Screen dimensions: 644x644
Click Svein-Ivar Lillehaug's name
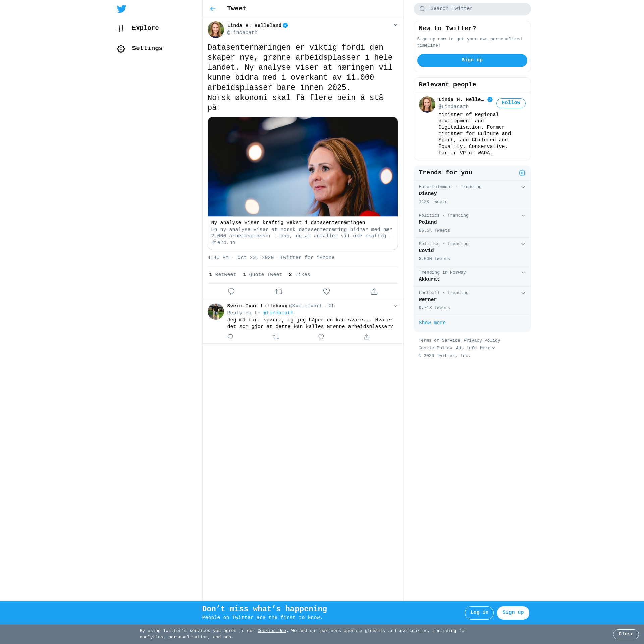pos(257,306)
